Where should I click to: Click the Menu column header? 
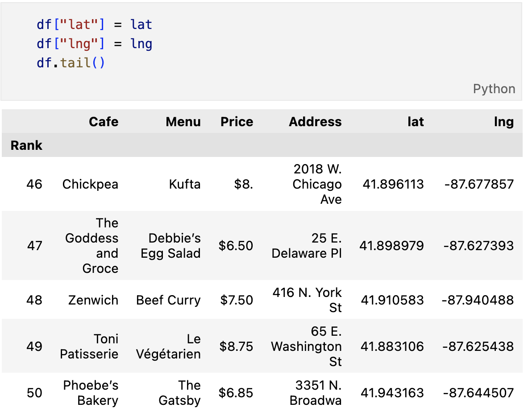[183, 122]
